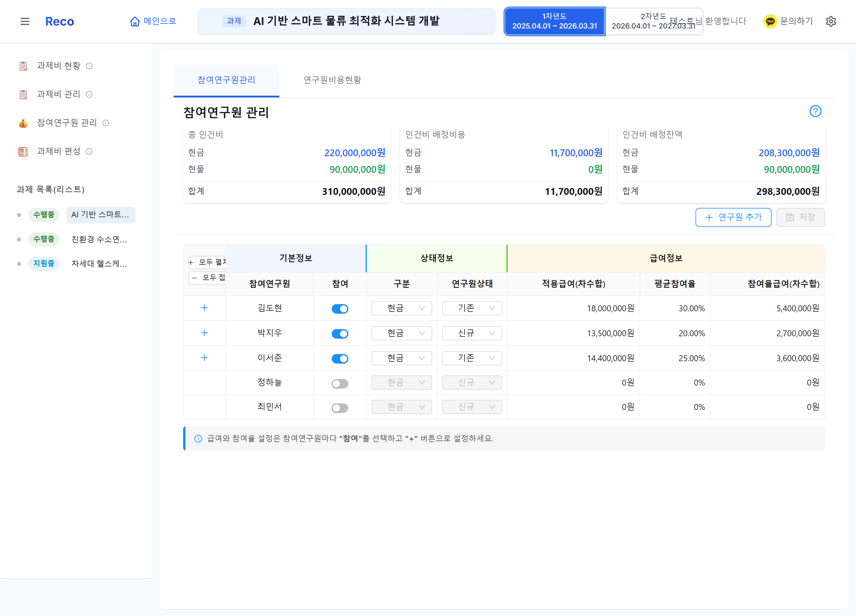Open the settings gear icon
The width and height of the screenshot is (856, 616).
pyautogui.click(x=831, y=21)
